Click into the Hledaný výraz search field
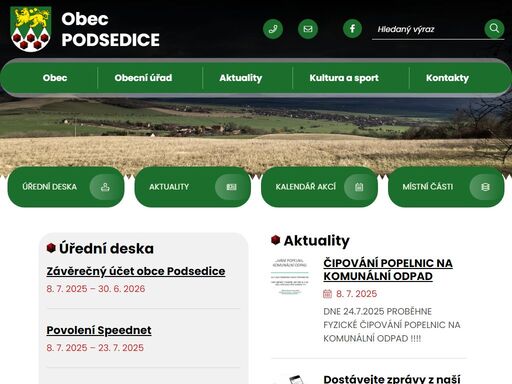512x384 pixels. pos(428,29)
